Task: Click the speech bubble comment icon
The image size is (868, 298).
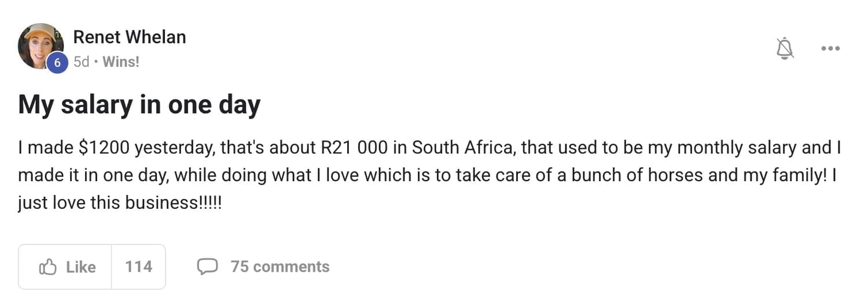Action: pyautogui.click(x=207, y=267)
